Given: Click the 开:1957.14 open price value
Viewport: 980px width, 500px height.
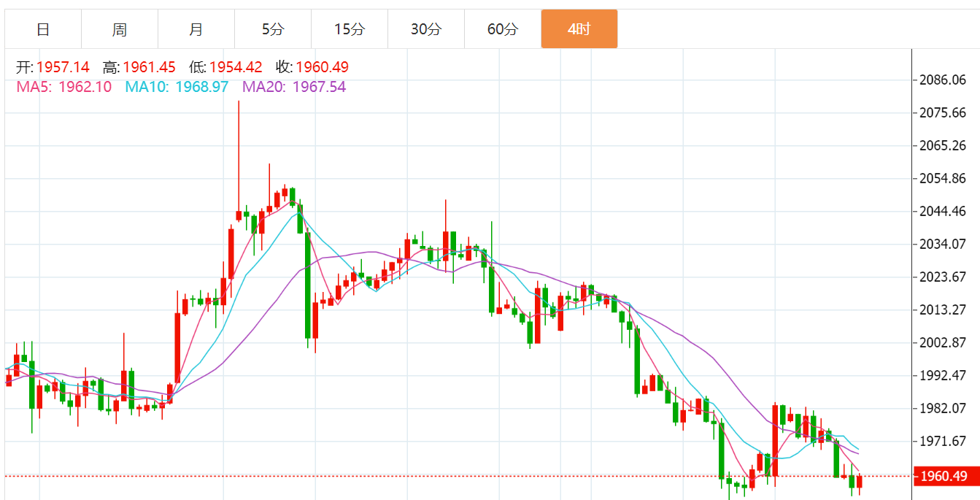Looking at the screenshot, I should tap(53, 67).
